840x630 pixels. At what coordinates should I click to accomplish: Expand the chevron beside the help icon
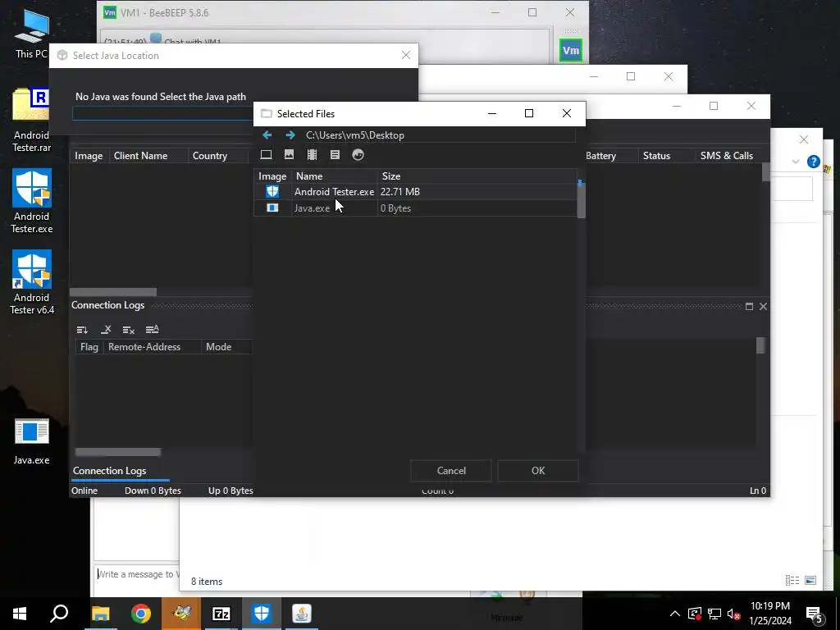[x=796, y=162]
